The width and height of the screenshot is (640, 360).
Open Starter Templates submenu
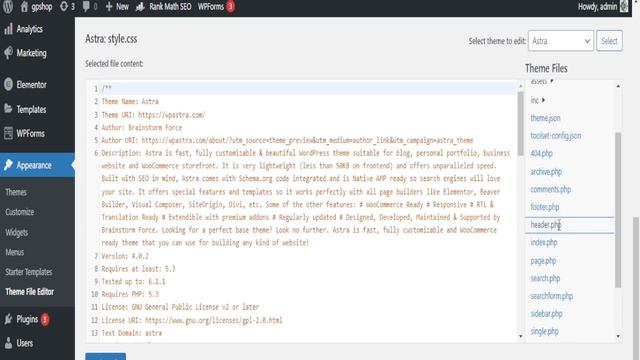tap(29, 272)
